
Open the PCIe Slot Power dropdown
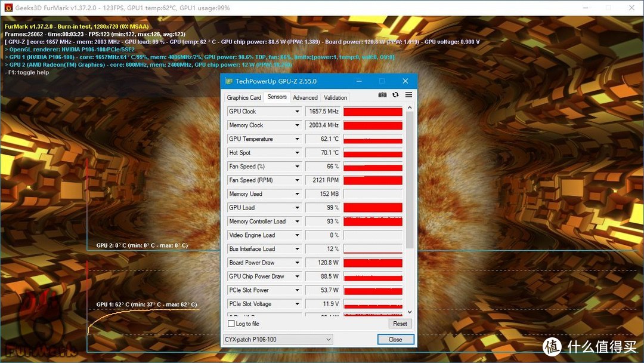tap(298, 290)
